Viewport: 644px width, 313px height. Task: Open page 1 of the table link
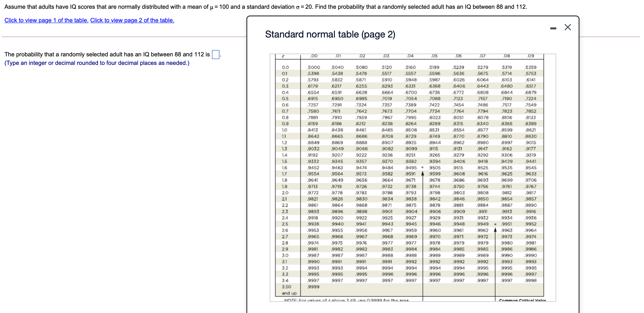47,20
